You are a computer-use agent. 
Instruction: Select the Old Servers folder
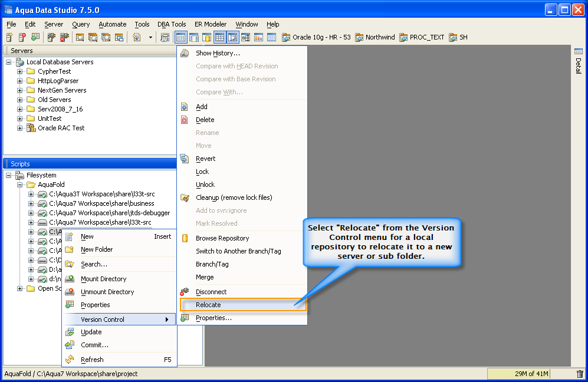[x=54, y=100]
